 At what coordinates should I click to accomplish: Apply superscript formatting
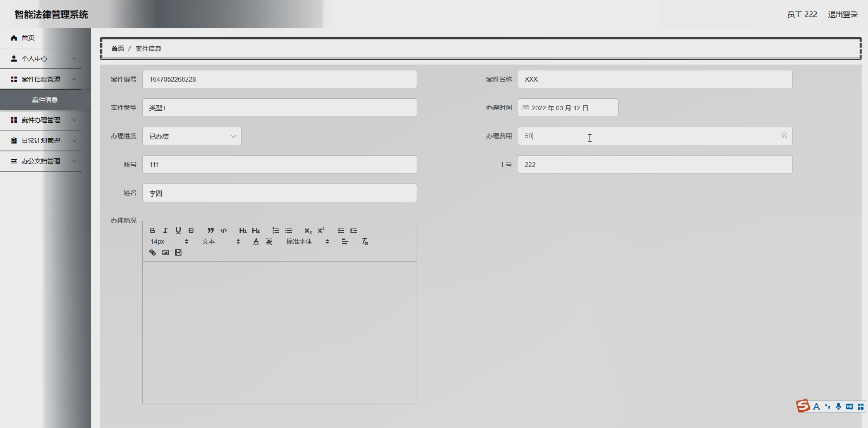pos(321,230)
